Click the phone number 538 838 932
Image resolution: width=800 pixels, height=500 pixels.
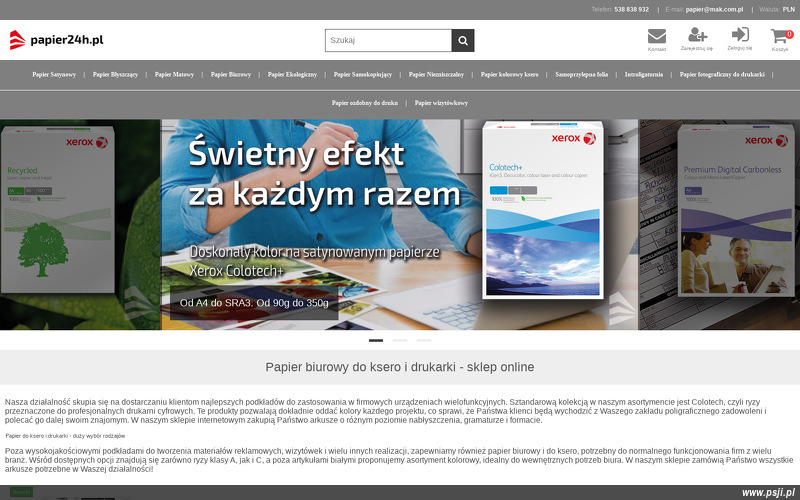coord(631,10)
